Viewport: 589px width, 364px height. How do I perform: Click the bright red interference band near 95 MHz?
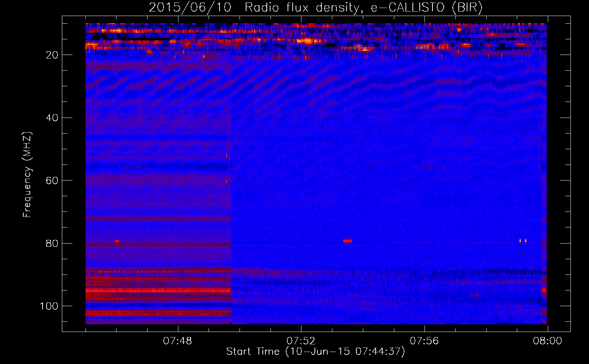[x=158, y=290]
